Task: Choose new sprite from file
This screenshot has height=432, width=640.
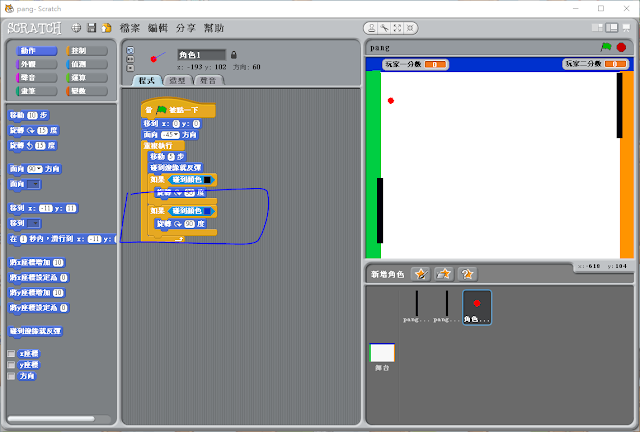Action: coord(444,274)
